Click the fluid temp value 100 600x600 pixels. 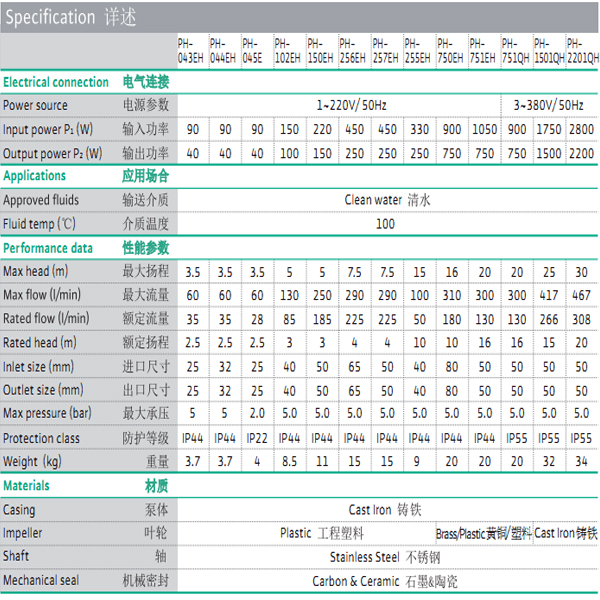pyautogui.click(x=385, y=224)
